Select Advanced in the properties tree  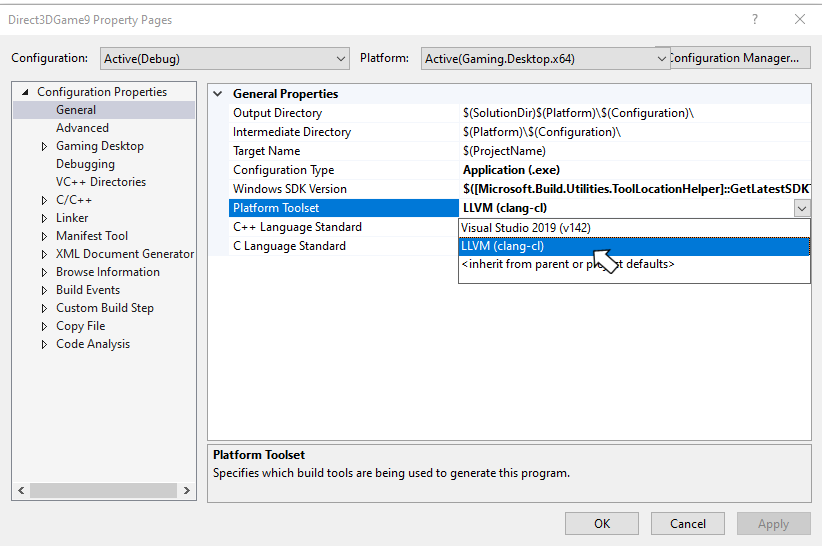click(82, 128)
